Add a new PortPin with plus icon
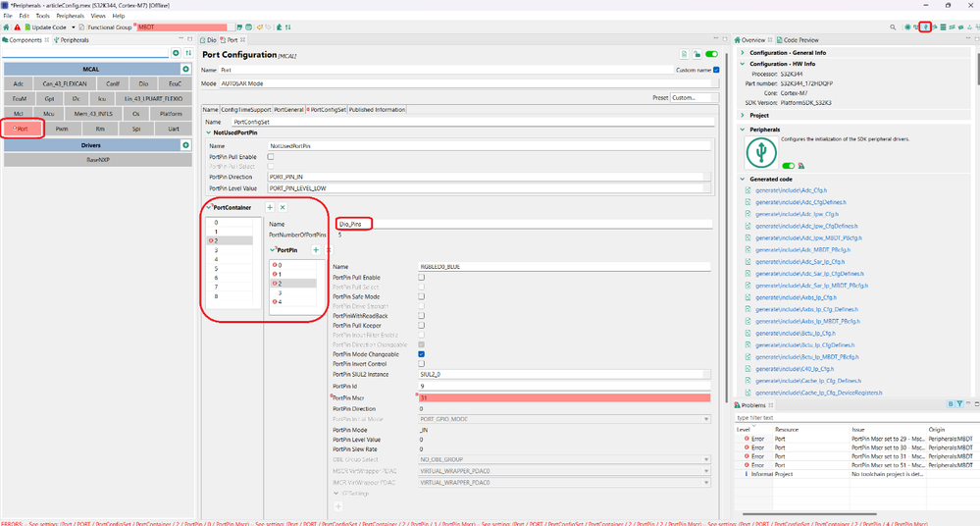This screenshot has width=980, height=526. point(316,249)
